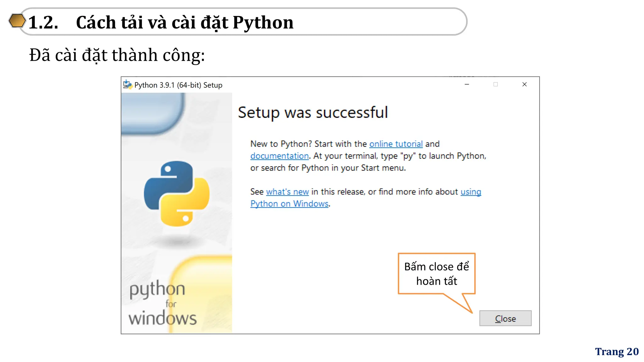Image resolution: width=644 pixels, height=362 pixels.
Task: Open the "online tutorial" link
Action: coord(396,144)
